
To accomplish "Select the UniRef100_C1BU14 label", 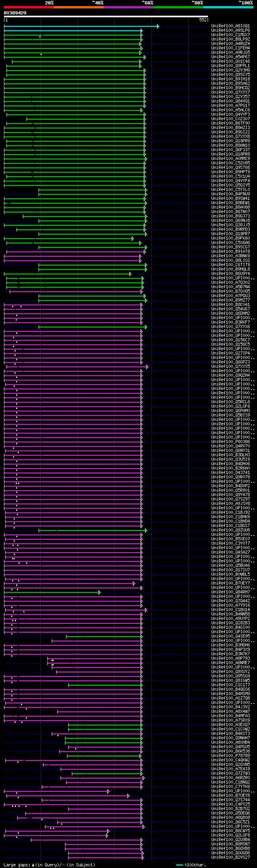I will tap(230, 610).
